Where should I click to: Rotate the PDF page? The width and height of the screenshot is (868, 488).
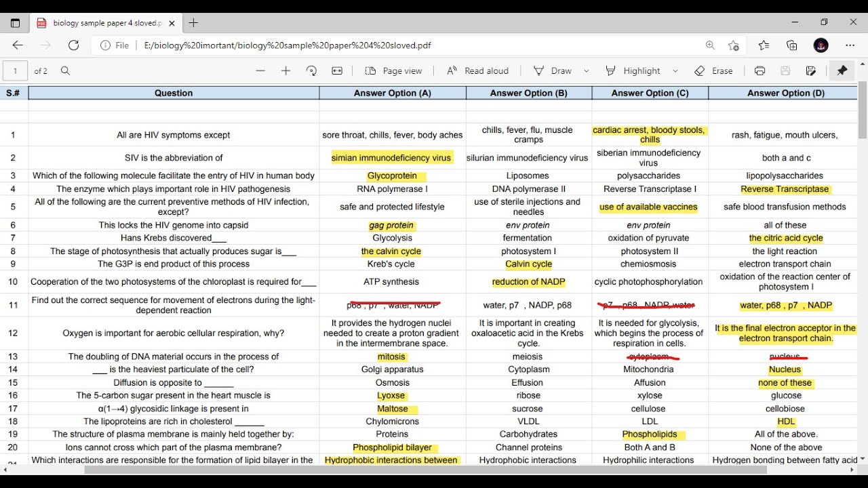(x=312, y=70)
